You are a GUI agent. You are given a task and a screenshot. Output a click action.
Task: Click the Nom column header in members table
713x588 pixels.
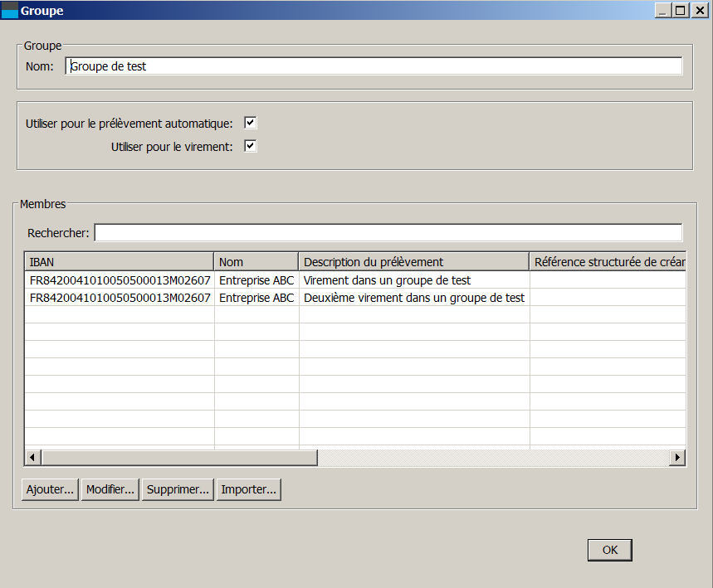point(256,262)
